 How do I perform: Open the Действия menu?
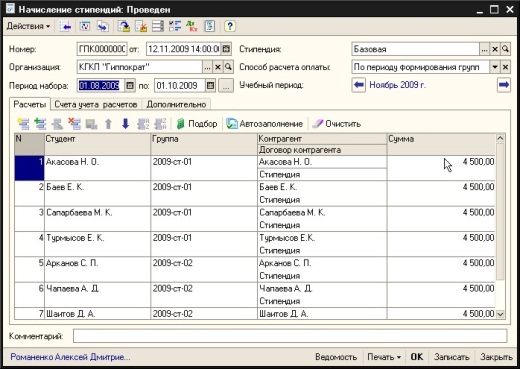pos(28,26)
